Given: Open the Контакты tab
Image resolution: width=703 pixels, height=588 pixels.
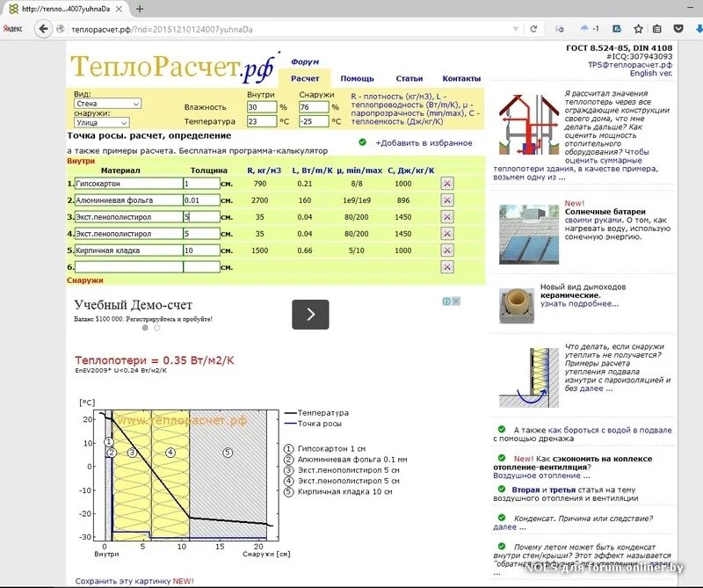Looking at the screenshot, I should 461,78.
